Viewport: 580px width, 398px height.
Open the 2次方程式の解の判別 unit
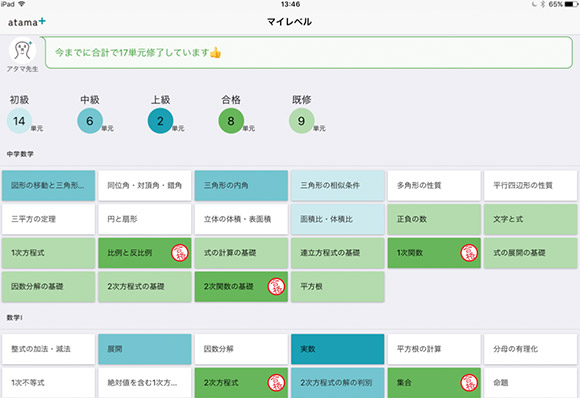pos(338,382)
